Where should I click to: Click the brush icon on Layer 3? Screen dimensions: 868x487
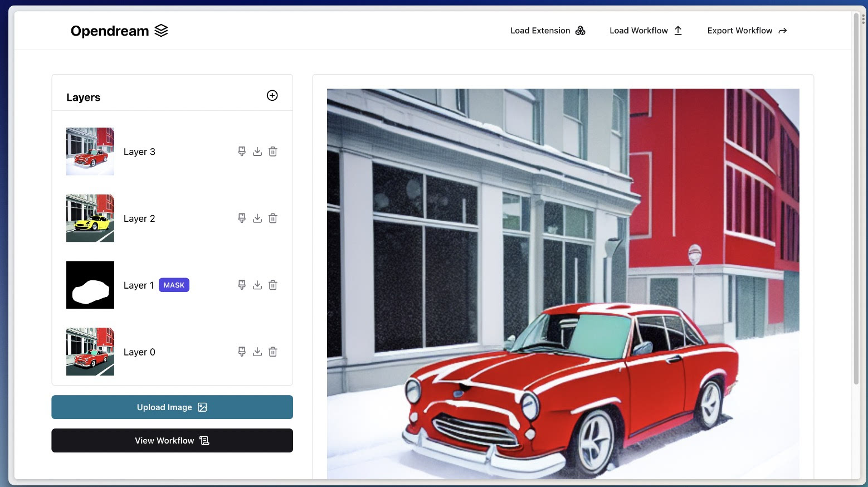coord(242,152)
